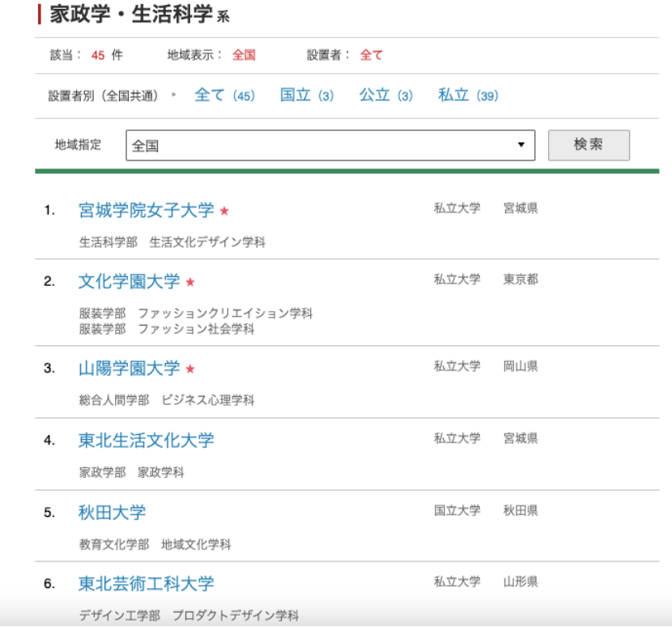Click 東京都 in 文化学園大学 row
This screenshot has width=672, height=627.
pyautogui.click(x=521, y=279)
